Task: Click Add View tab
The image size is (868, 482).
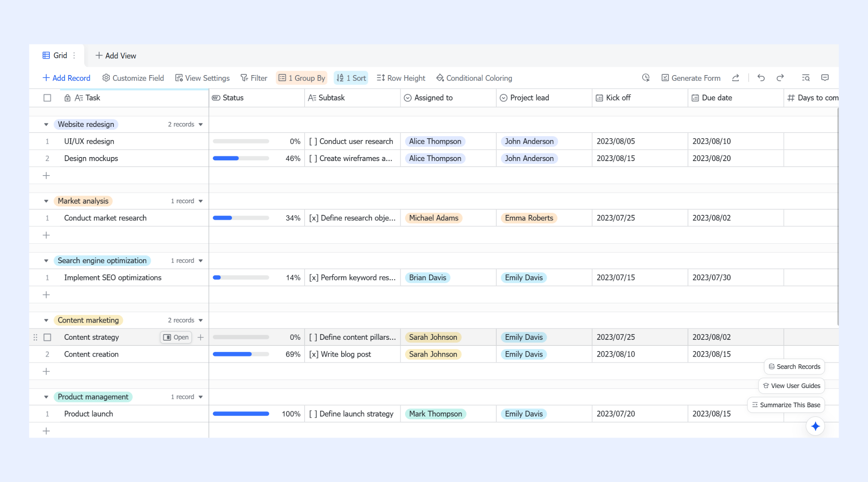Action: pyautogui.click(x=116, y=56)
